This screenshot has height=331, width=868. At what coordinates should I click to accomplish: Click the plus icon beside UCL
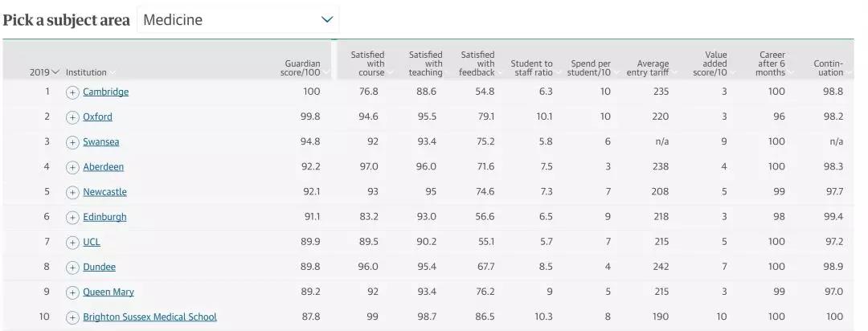pyautogui.click(x=72, y=242)
